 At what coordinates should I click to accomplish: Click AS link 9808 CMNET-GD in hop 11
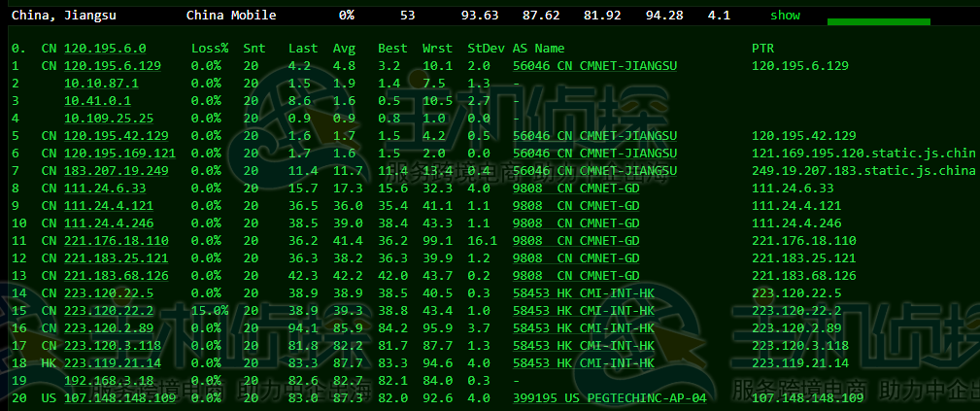coord(576,241)
